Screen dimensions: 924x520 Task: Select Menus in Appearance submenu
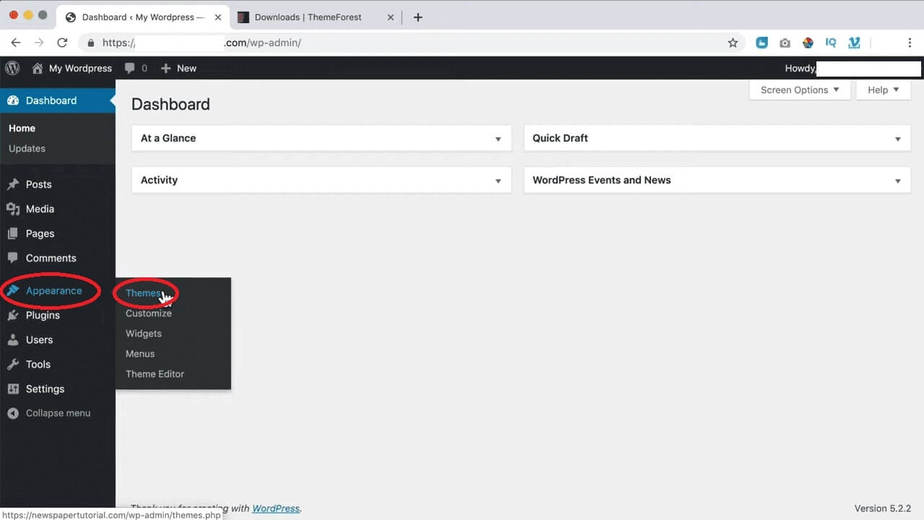[x=140, y=354]
